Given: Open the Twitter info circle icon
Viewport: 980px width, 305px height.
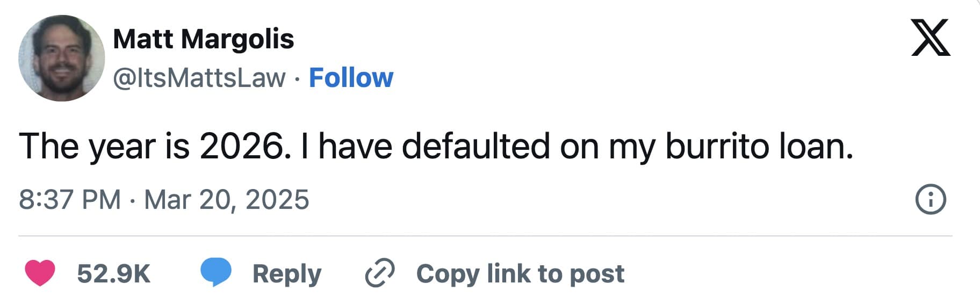Looking at the screenshot, I should point(930,200).
